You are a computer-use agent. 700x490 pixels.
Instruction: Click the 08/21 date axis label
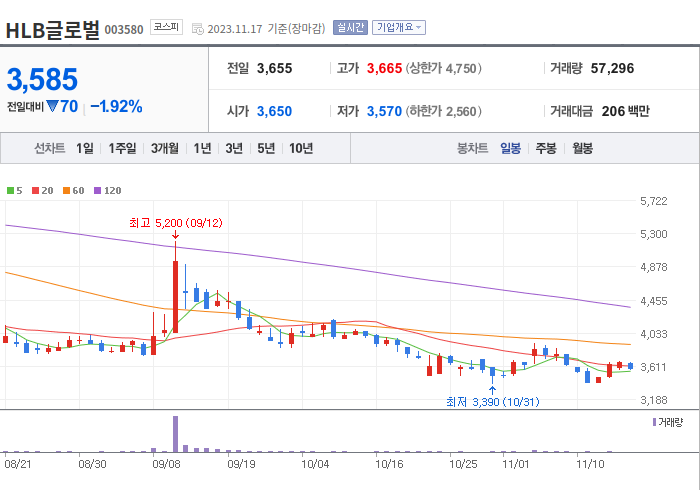point(18,464)
